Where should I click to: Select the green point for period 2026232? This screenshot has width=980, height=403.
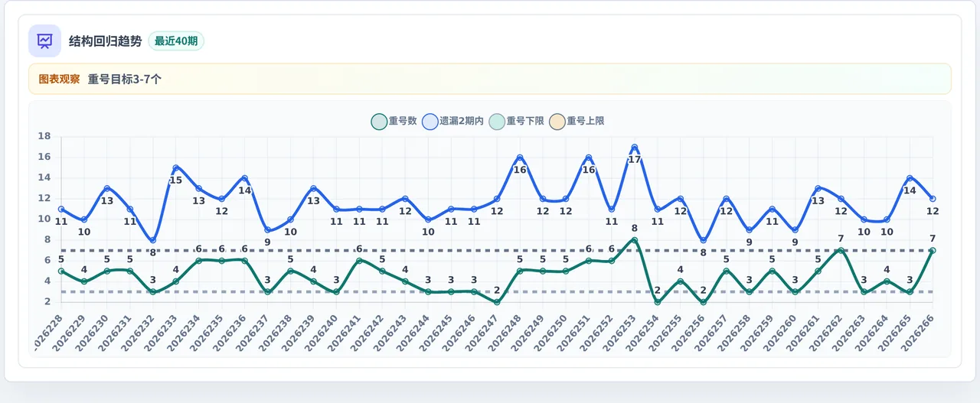[152, 292]
